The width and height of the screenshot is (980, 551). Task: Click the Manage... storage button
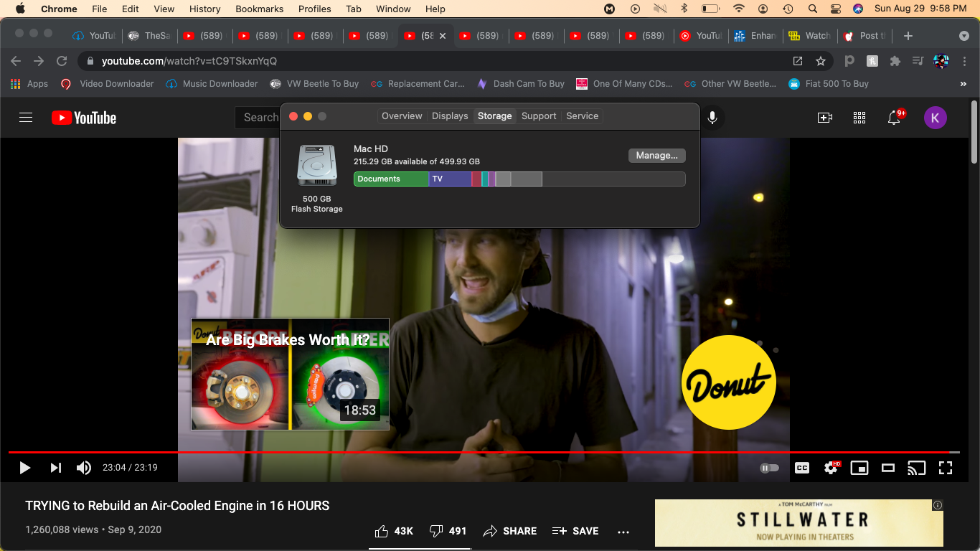656,156
